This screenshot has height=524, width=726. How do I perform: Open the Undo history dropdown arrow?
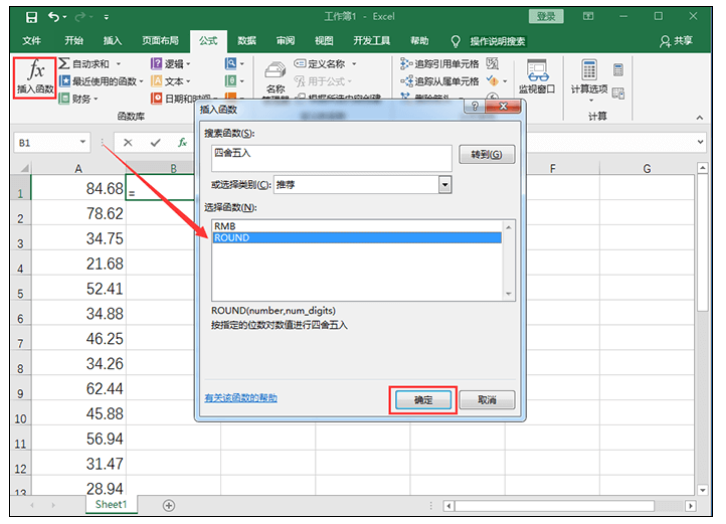tap(65, 17)
